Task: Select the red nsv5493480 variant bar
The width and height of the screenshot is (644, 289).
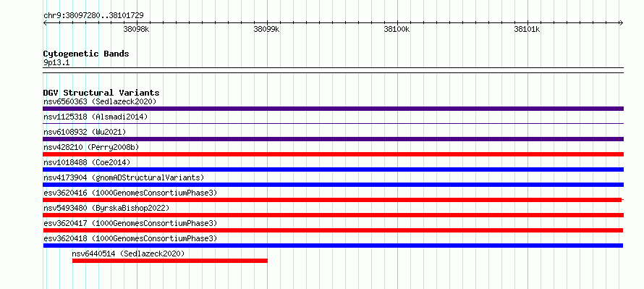Action: coord(333,215)
